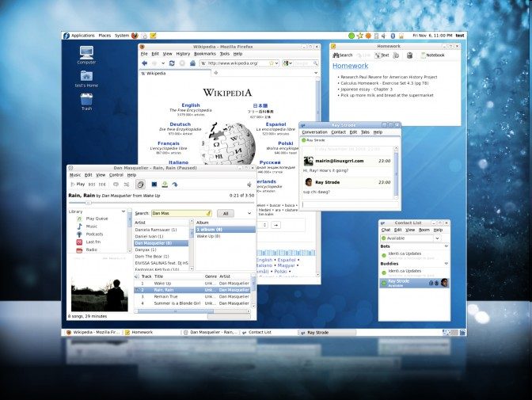
Task: Click the Firefox Home button
Action: click(x=192, y=63)
